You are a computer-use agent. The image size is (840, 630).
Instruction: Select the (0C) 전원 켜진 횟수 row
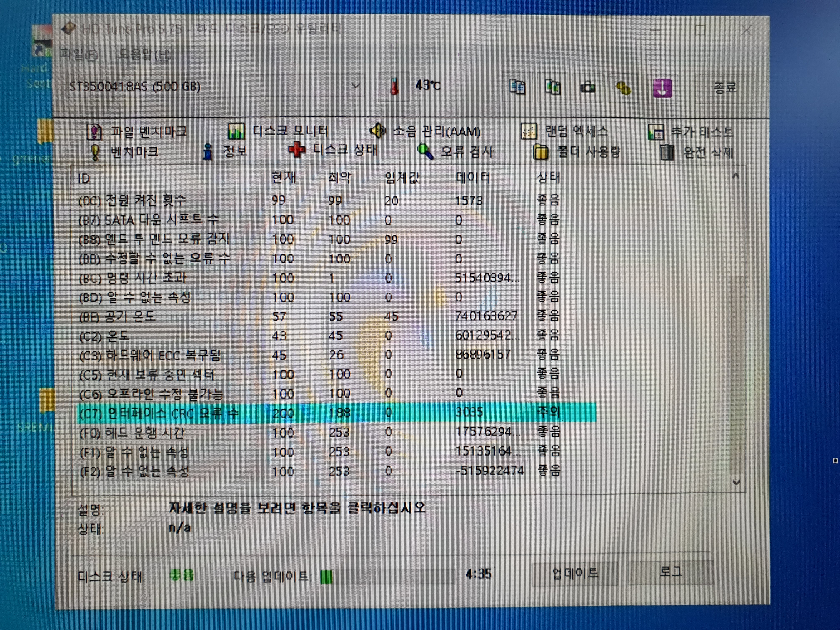coord(336,200)
